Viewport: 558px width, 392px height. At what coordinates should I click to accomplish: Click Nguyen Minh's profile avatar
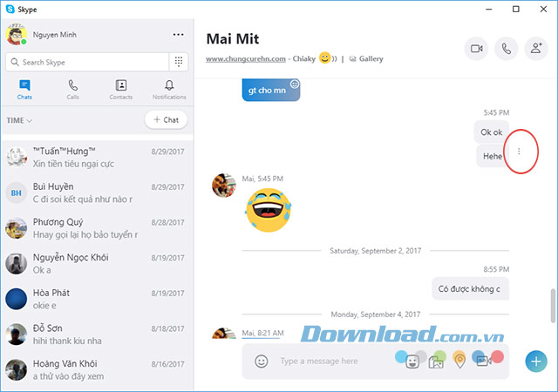point(16,35)
